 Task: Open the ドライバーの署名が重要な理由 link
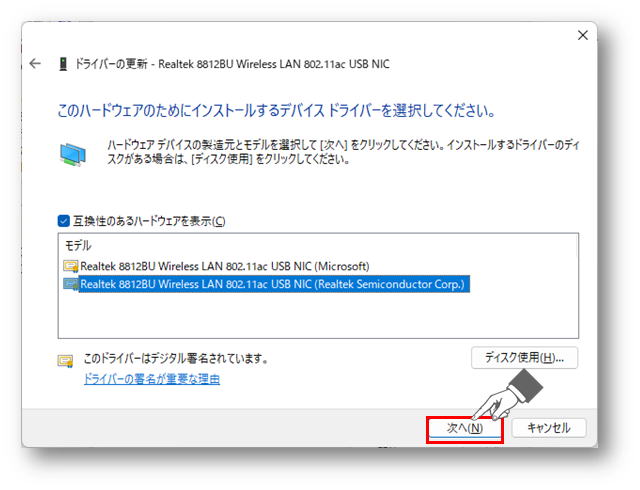(x=152, y=379)
